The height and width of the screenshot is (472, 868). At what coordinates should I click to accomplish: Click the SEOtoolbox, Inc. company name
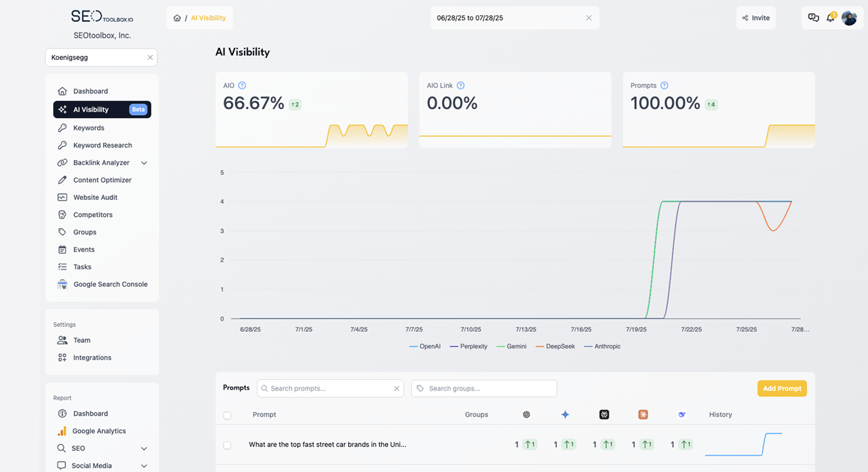[102, 36]
